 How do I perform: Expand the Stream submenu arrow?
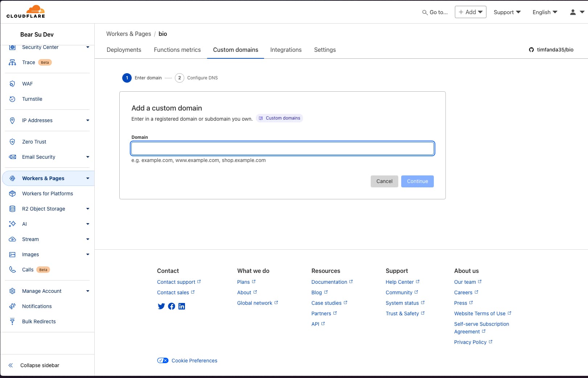88,239
